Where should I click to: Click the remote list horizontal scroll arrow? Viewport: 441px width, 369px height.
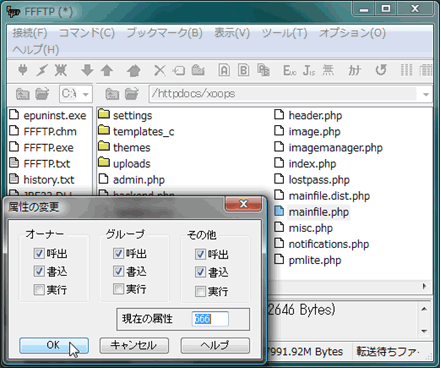424,286
